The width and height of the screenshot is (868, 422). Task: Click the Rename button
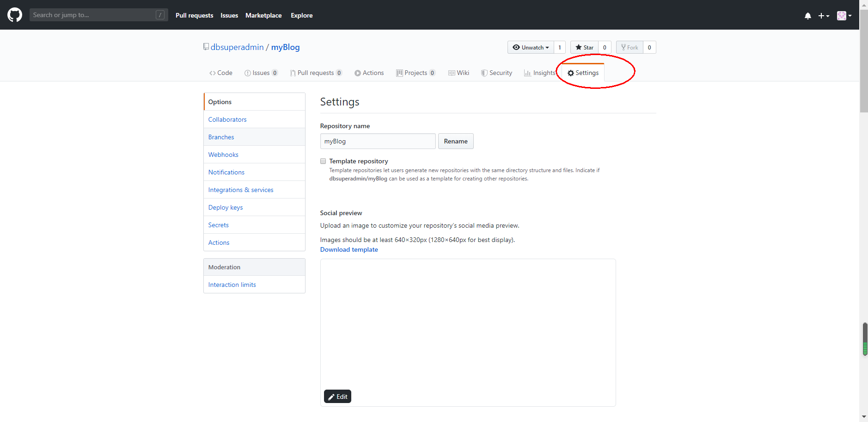(456, 141)
